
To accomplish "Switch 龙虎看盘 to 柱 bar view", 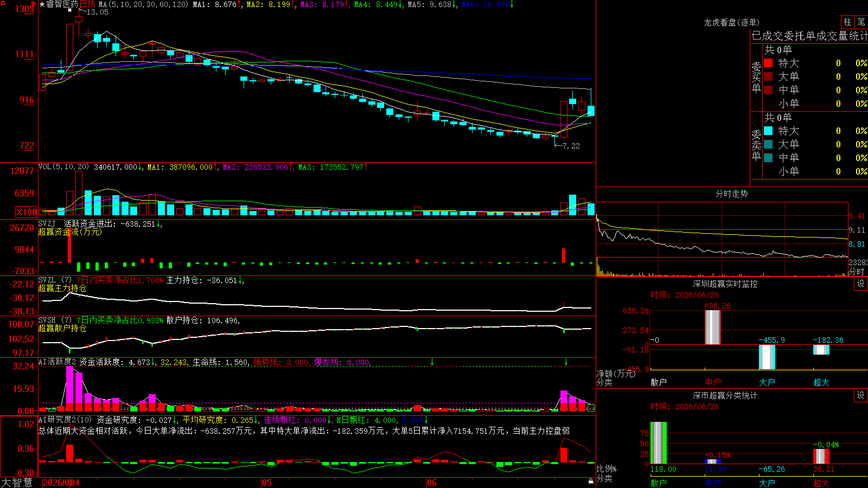I will pyautogui.click(x=847, y=22).
